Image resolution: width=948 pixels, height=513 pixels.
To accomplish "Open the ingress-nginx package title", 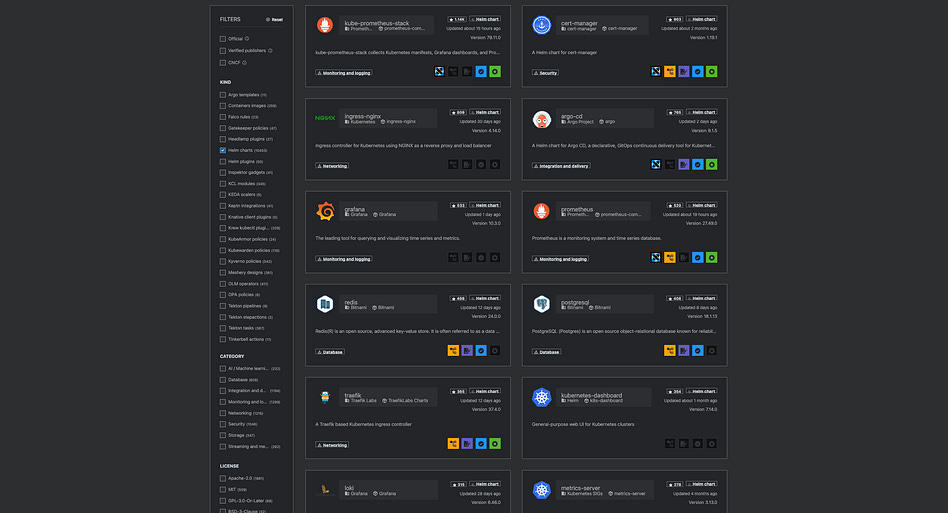I will click(363, 116).
